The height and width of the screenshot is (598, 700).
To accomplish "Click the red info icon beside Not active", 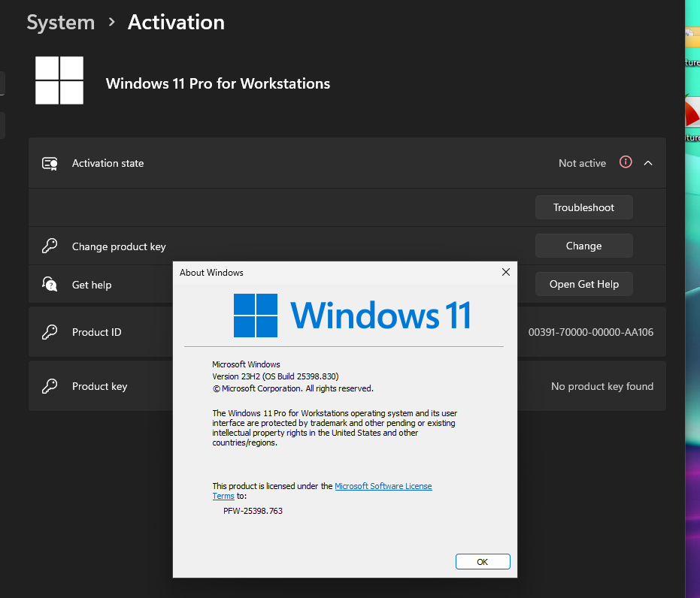I will 626,162.
